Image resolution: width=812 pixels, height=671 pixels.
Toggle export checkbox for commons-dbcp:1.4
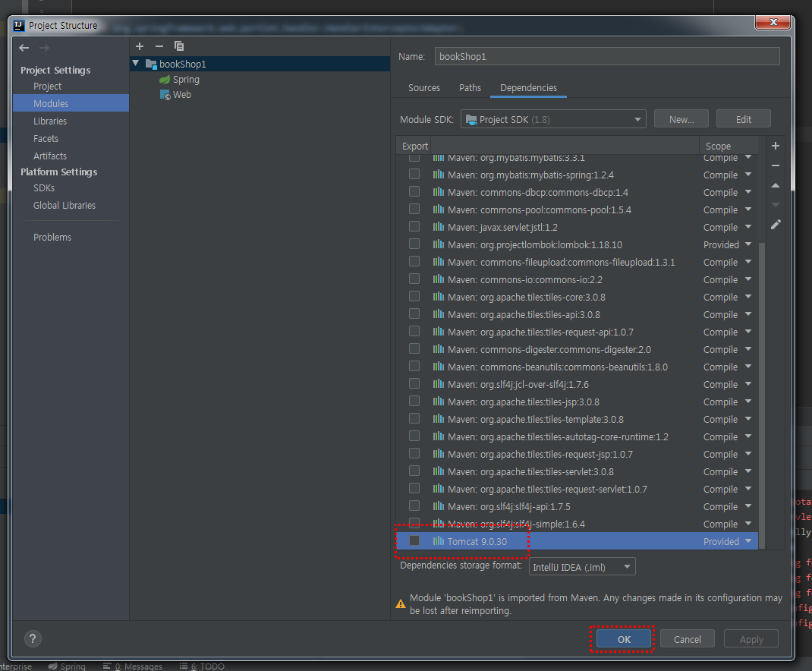pyautogui.click(x=414, y=191)
